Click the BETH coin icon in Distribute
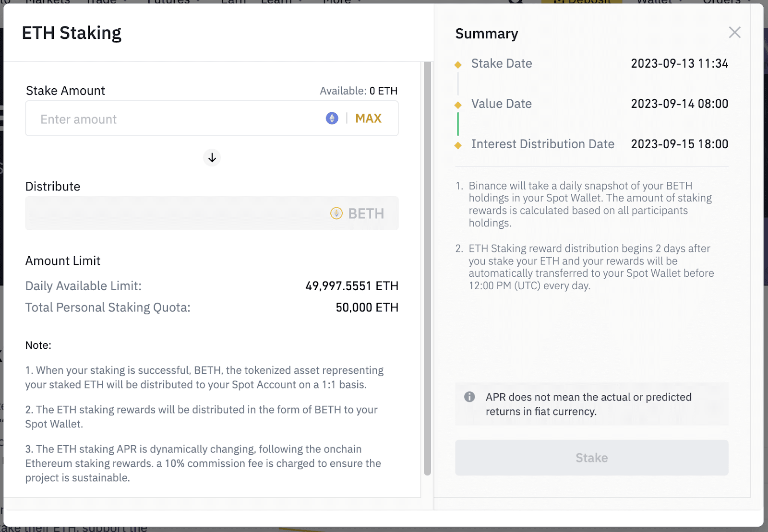This screenshot has width=768, height=532. click(x=336, y=213)
